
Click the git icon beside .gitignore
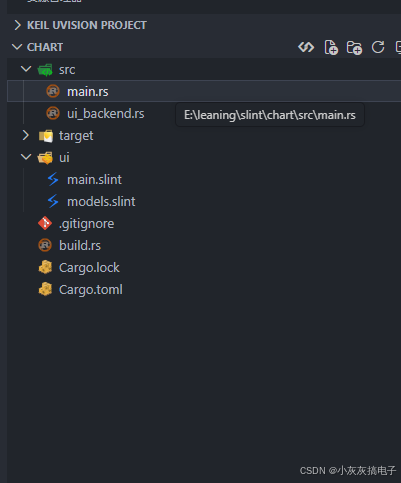pos(45,223)
